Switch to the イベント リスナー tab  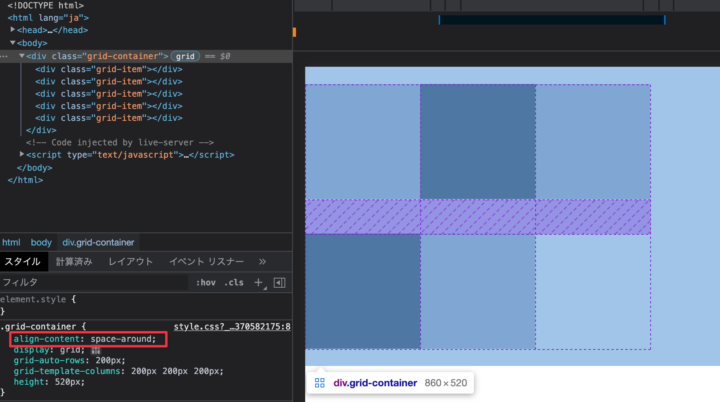pos(207,262)
